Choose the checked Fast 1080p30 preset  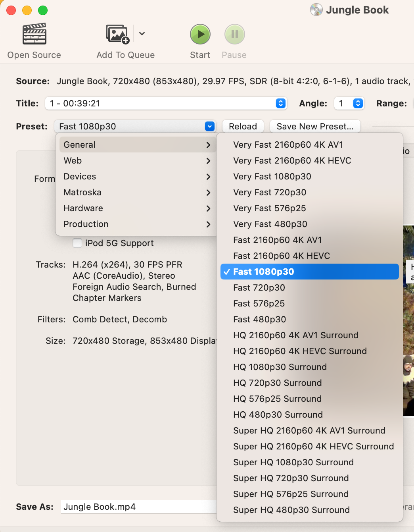310,272
